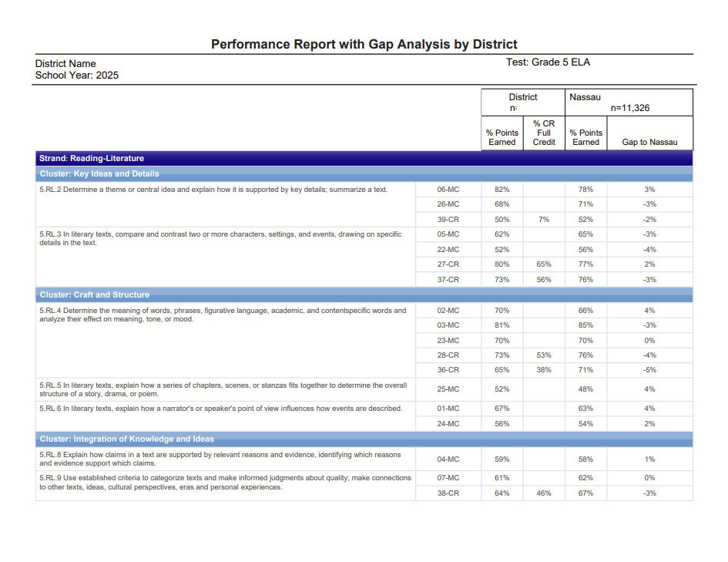Click the Cluster: Key Ideas and Details header
Viewport: 728px width, 562px height.
[364, 173]
